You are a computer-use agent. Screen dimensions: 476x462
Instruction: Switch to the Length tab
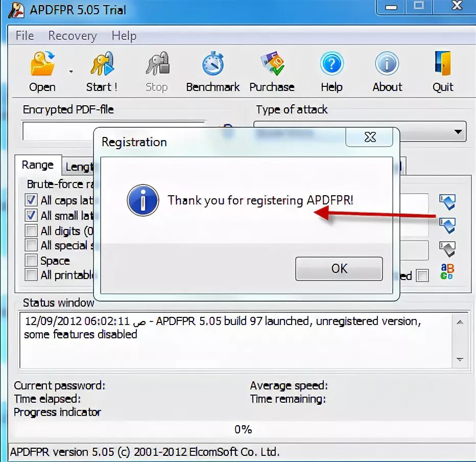(80, 166)
